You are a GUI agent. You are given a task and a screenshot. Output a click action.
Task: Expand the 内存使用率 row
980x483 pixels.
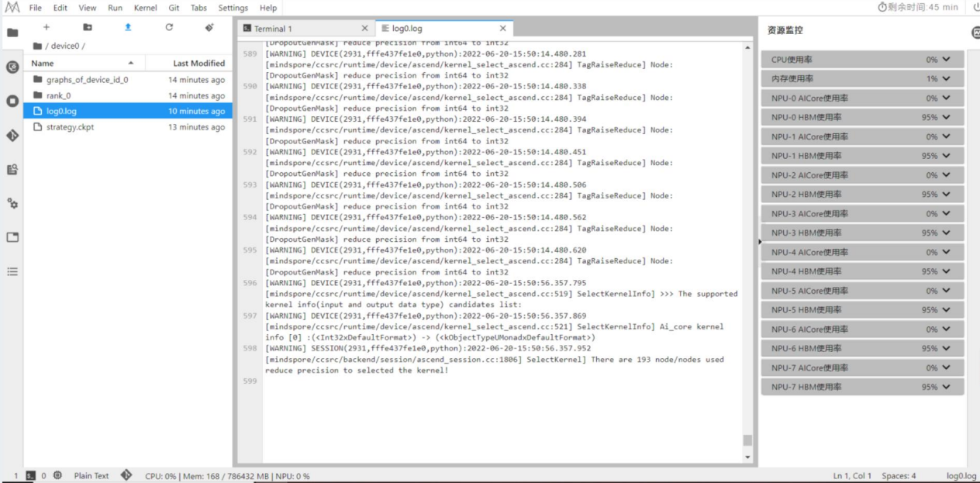(946, 79)
